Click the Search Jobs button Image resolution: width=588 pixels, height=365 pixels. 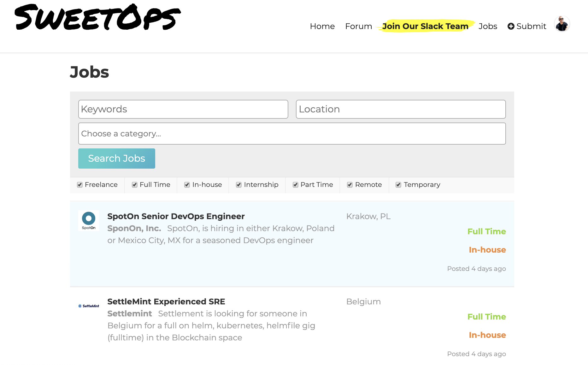117,159
